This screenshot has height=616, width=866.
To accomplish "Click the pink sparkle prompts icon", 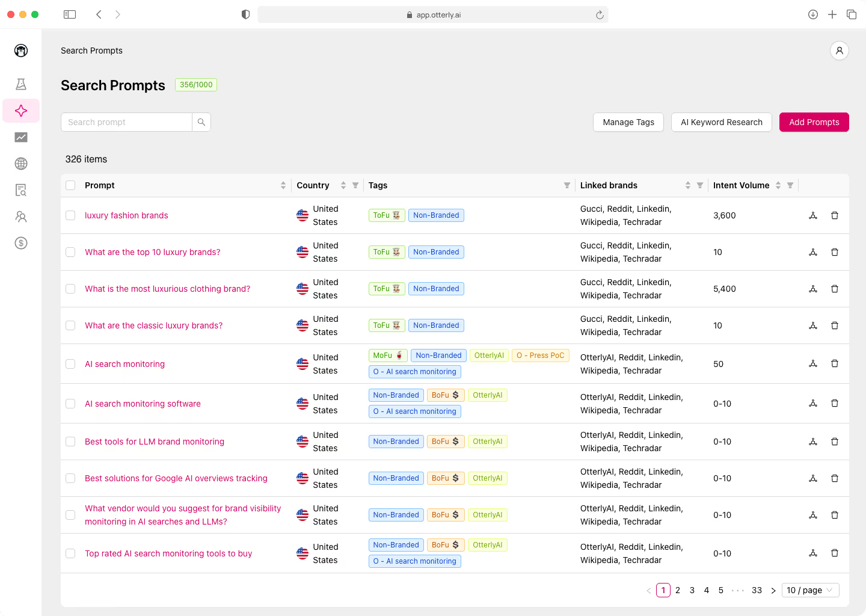I will point(21,111).
